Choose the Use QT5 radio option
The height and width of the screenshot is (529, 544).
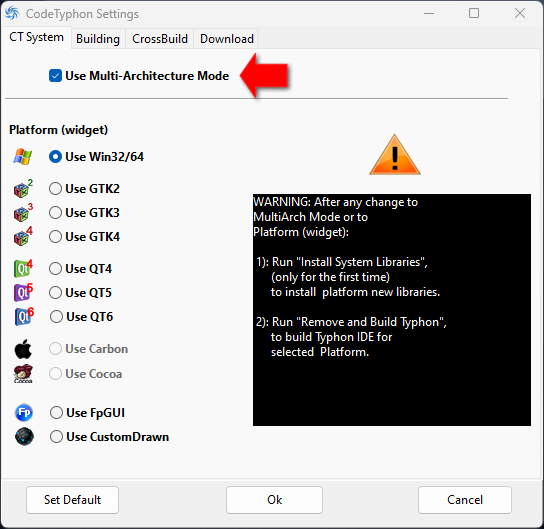point(80,292)
